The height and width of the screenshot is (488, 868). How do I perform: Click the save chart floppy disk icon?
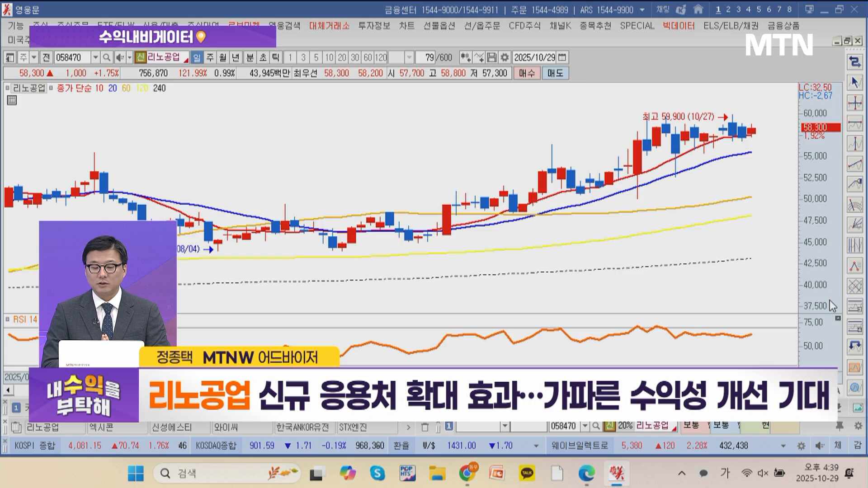tap(492, 58)
